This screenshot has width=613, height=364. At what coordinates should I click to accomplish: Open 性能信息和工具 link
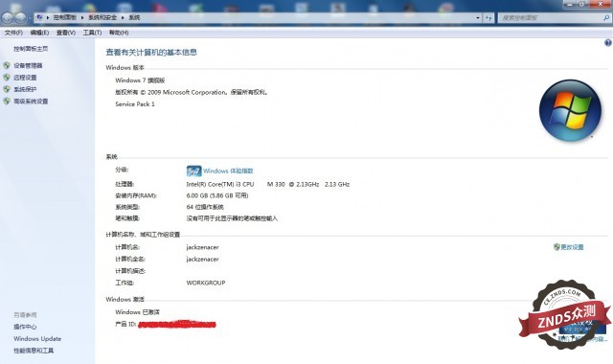click(34, 351)
